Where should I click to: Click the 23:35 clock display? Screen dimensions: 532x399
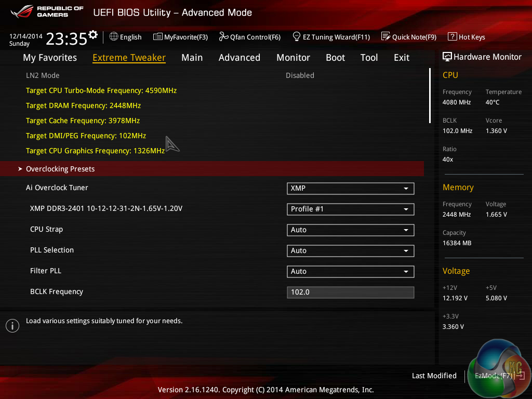tap(66, 38)
